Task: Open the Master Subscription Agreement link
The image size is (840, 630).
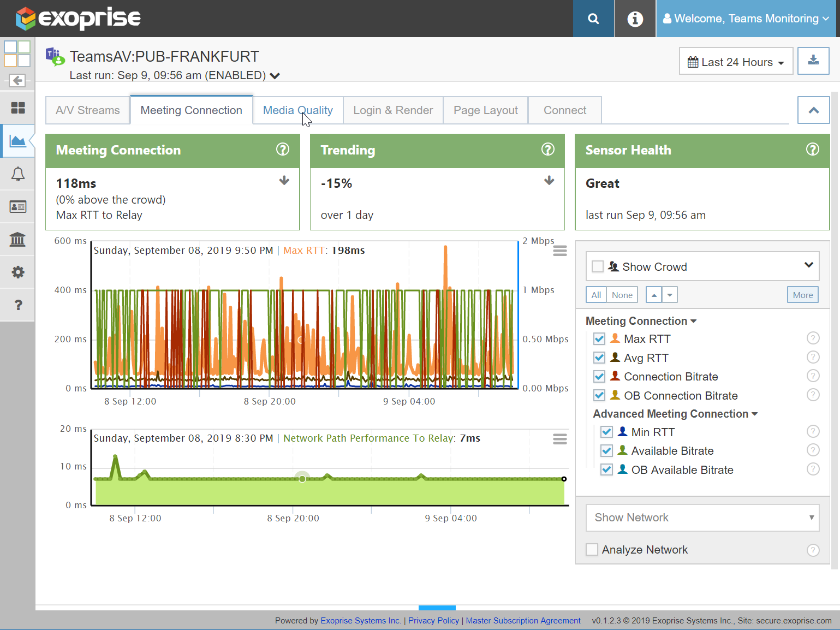Action: pos(523,621)
